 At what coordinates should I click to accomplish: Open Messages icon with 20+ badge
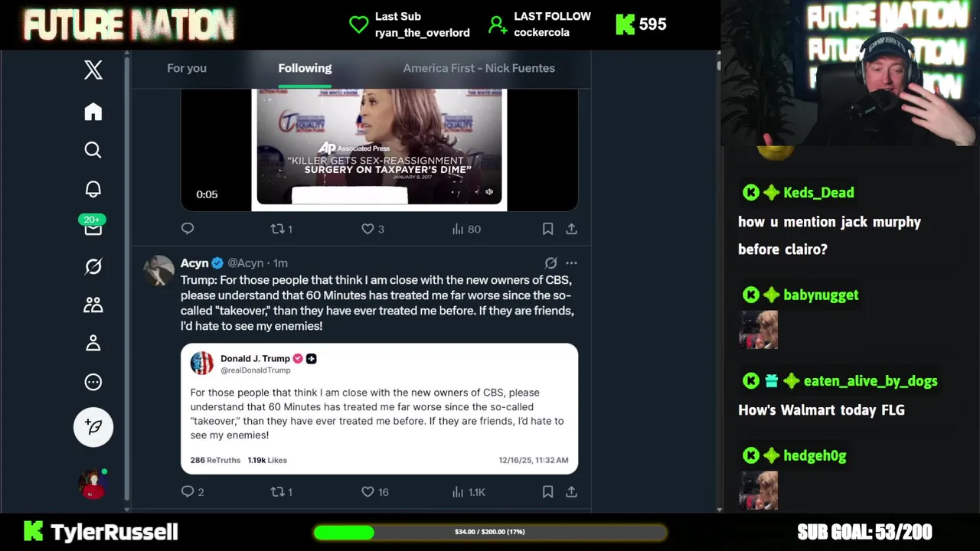coord(93,226)
